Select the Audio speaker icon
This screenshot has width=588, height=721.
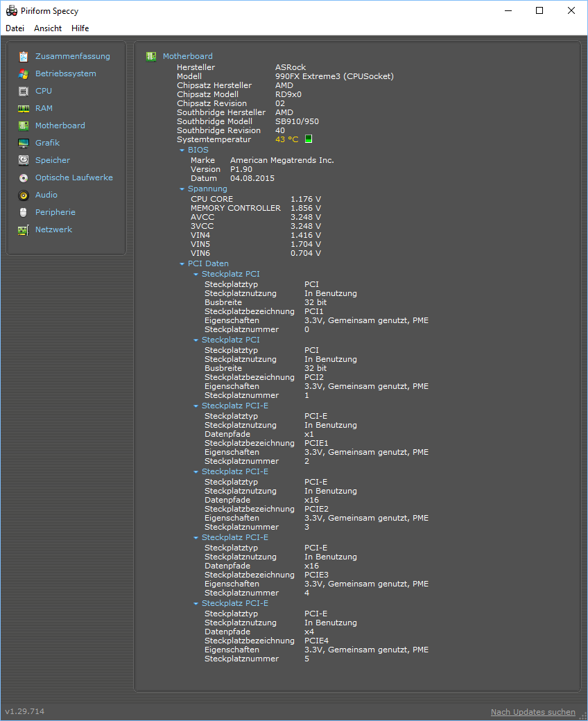[24, 196]
